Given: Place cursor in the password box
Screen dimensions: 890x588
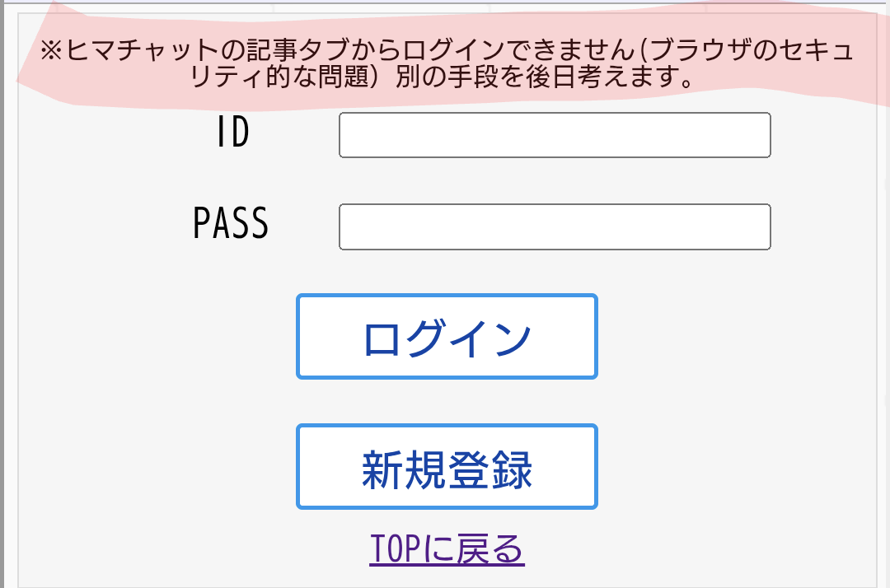Looking at the screenshot, I should coord(555,226).
